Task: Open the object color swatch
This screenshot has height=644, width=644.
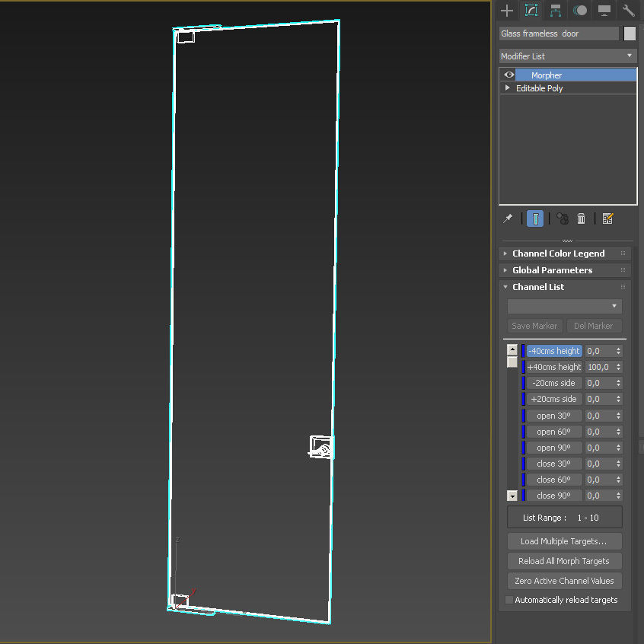Action: [x=630, y=33]
